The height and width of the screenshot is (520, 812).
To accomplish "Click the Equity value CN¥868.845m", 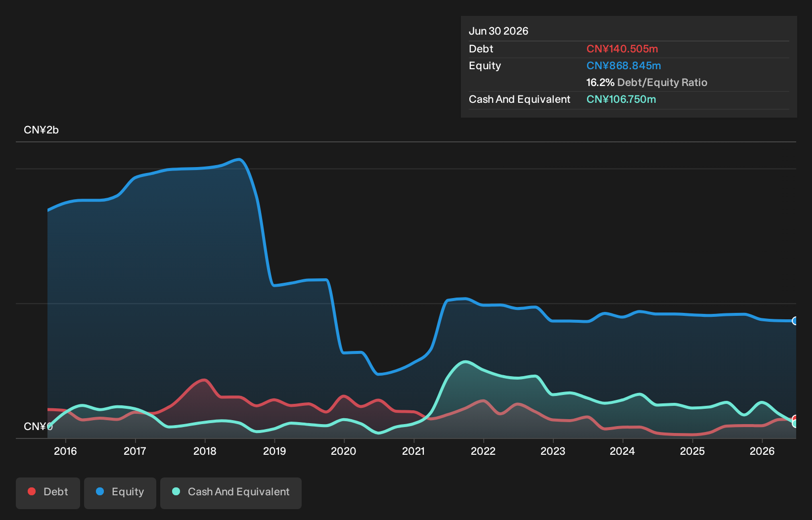I will [x=624, y=66].
